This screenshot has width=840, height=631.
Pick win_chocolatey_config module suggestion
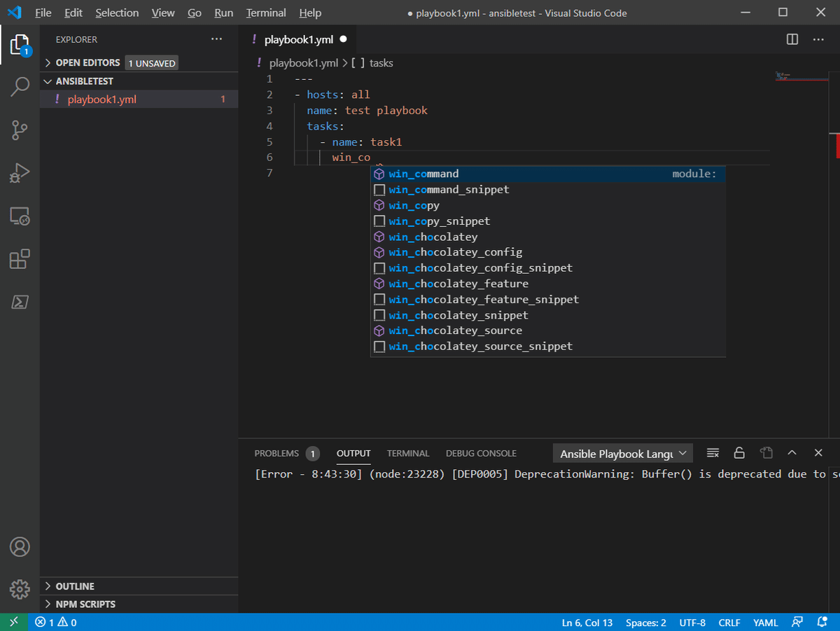[547, 252]
